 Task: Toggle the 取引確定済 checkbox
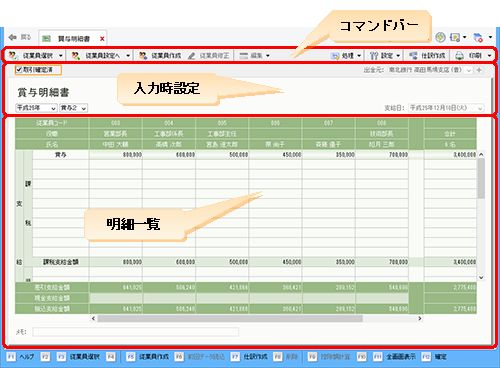point(19,70)
